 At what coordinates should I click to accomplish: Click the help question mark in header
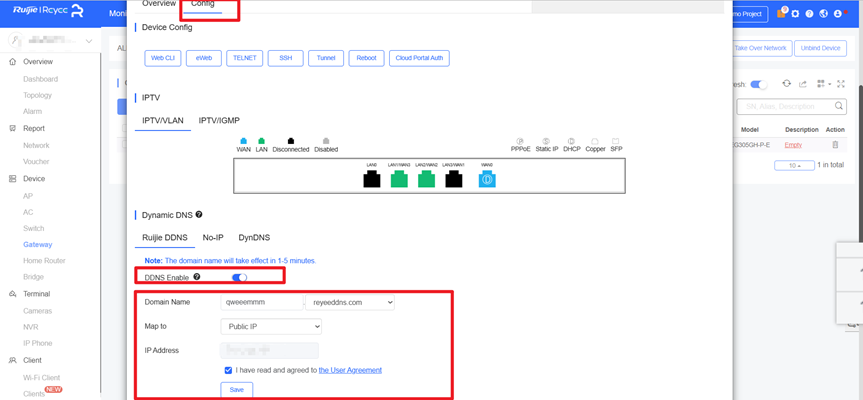pyautogui.click(x=810, y=14)
